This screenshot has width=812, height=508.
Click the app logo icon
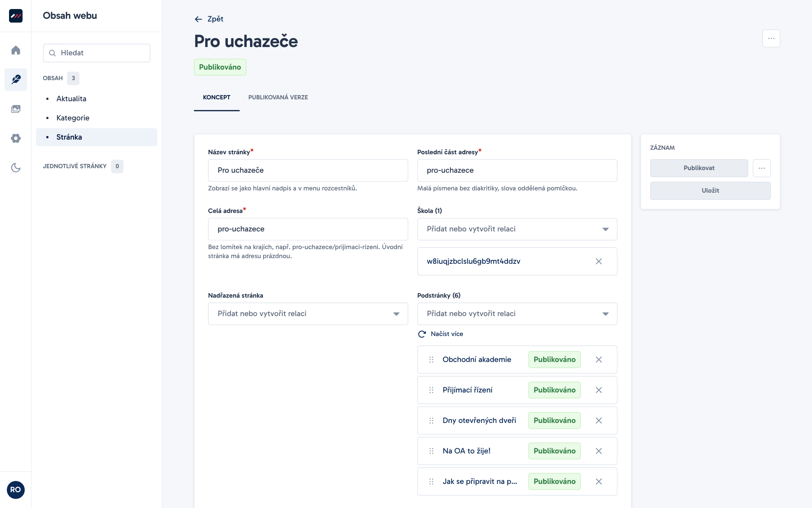pyautogui.click(x=15, y=16)
